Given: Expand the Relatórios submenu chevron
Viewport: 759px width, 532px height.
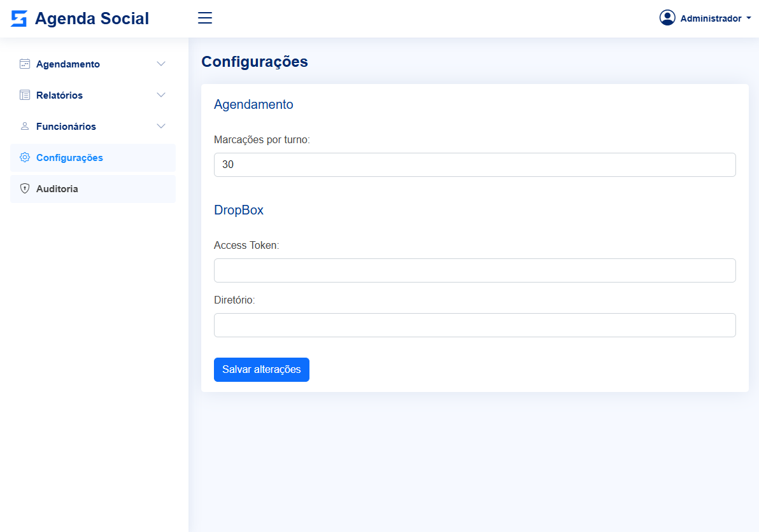Looking at the screenshot, I should pos(161,95).
